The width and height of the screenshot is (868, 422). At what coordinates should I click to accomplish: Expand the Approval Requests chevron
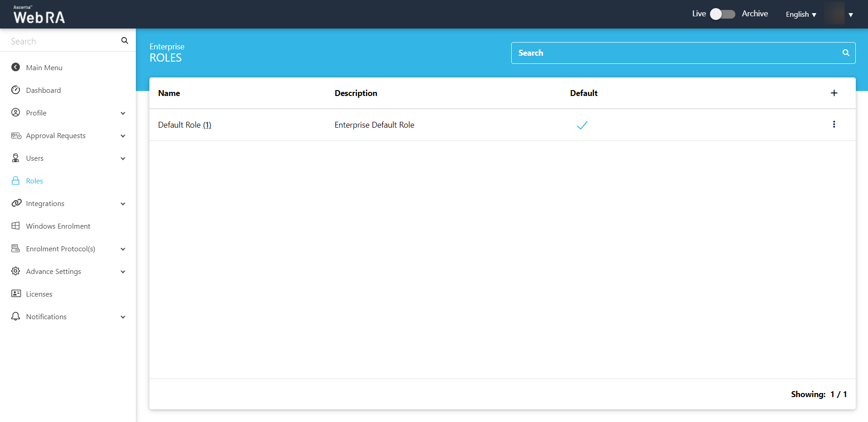(123, 136)
